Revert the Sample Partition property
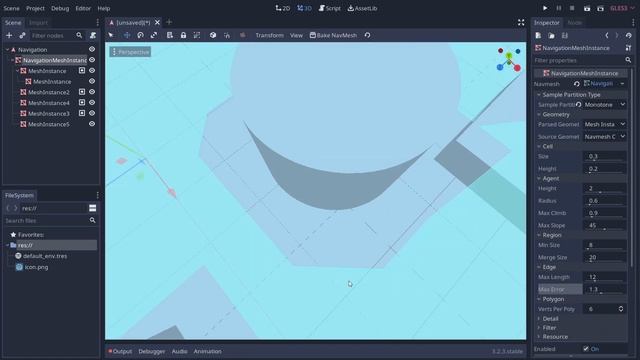This screenshot has height=360, width=640. click(578, 105)
